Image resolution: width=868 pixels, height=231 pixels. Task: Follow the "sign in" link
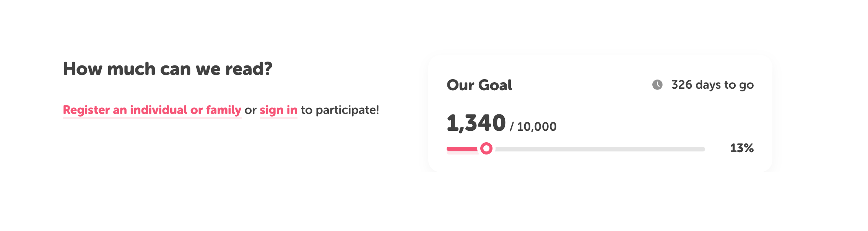278,110
